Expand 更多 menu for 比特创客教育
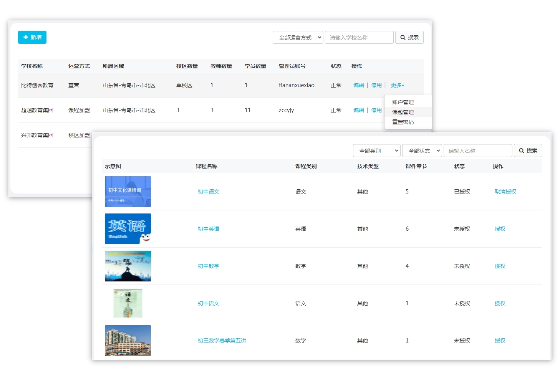The height and width of the screenshot is (392, 560). 397,85
